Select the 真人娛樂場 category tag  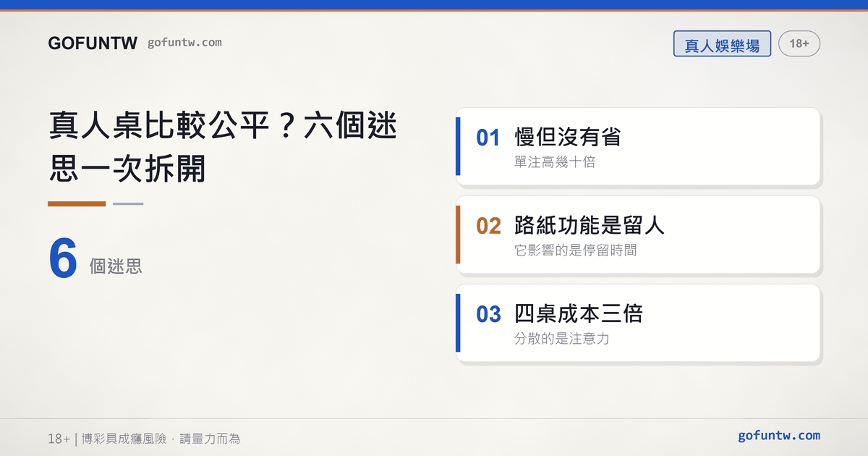pos(722,44)
